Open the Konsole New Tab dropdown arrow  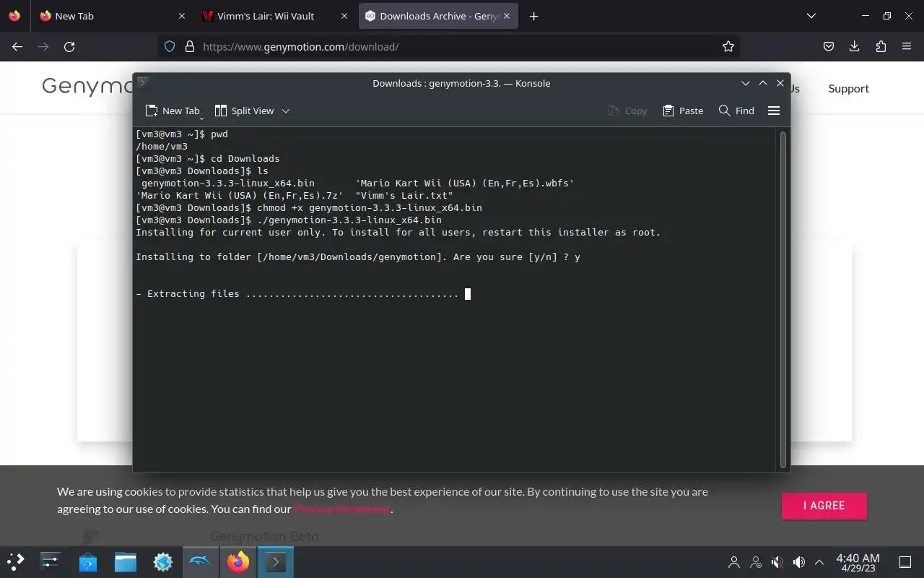[201, 117]
